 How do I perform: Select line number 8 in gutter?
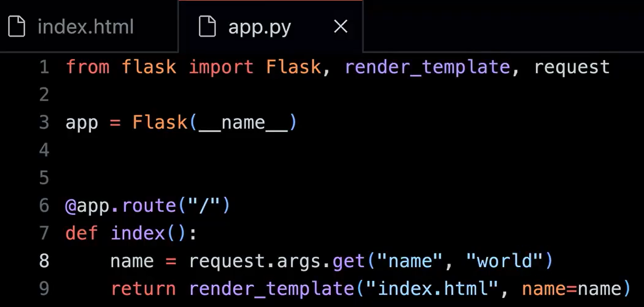tap(44, 261)
